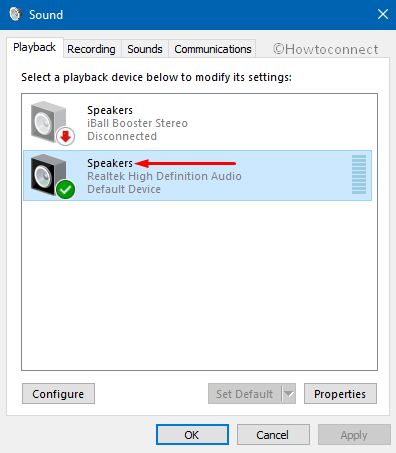The image size is (396, 453).
Task: Click empty area of playback device list
Action: click(199, 285)
